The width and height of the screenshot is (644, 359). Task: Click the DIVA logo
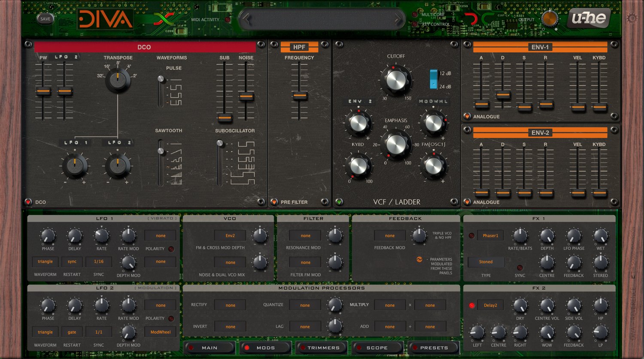[106, 19]
